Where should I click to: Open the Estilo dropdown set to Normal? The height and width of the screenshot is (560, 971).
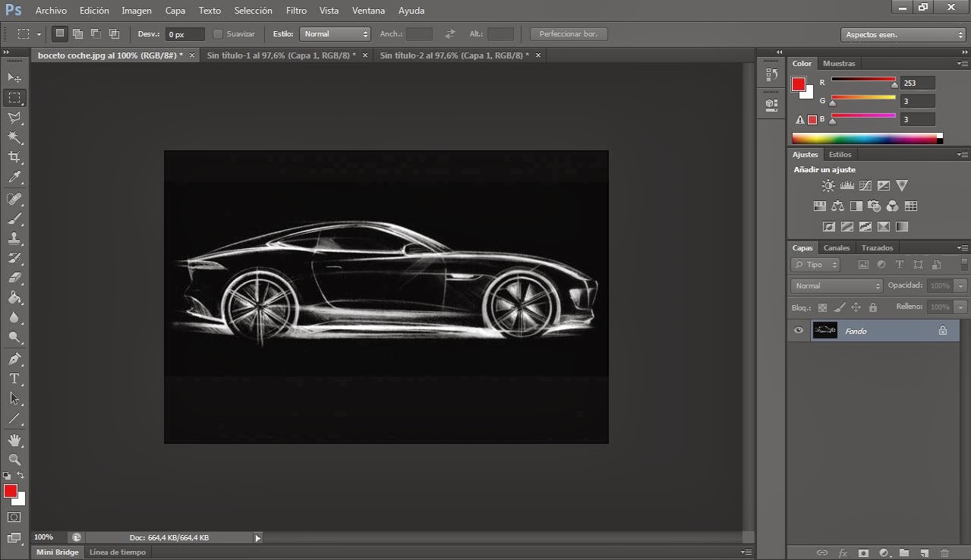pyautogui.click(x=335, y=34)
